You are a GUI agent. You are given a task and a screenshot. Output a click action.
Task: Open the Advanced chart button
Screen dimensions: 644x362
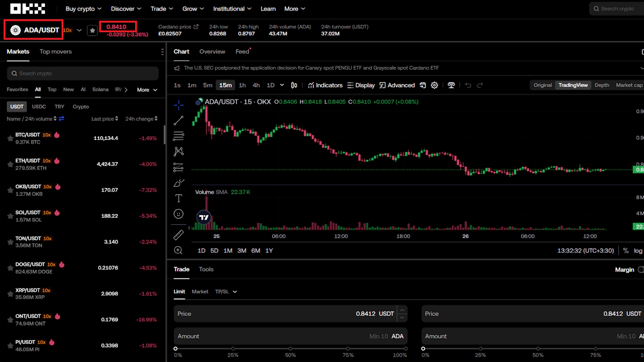pos(397,85)
